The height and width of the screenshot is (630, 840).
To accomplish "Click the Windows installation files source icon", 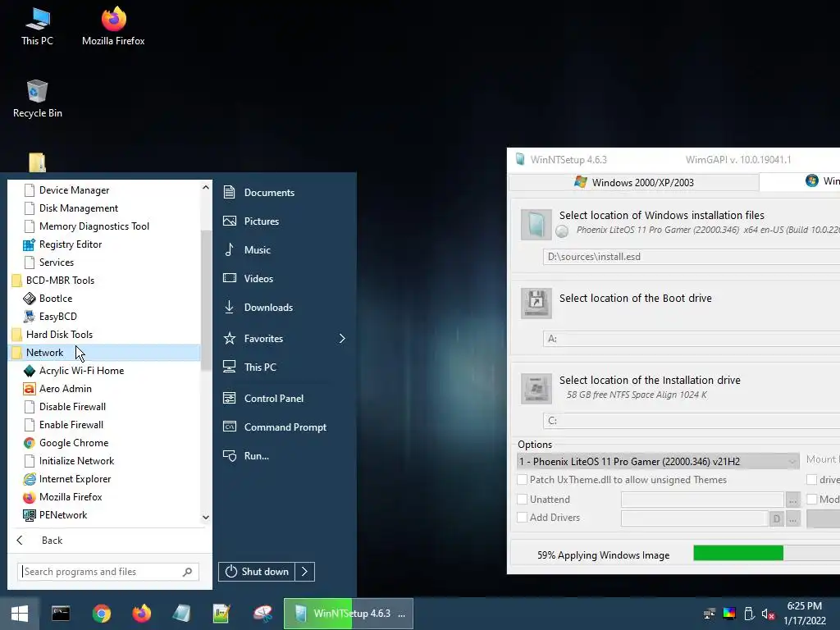I will (536, 225).
